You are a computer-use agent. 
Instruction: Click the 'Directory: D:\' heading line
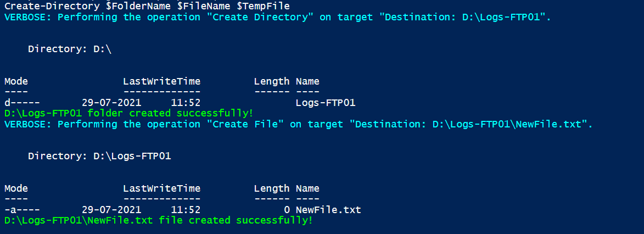point(70,49)
